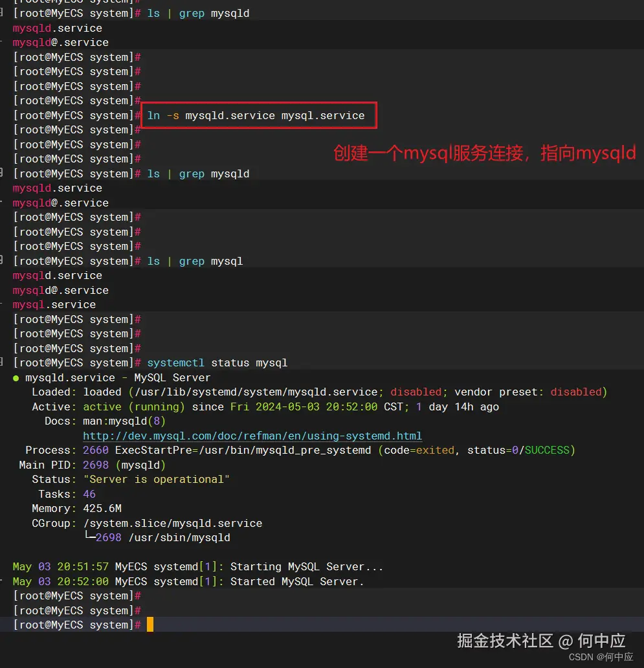Click the 'systemctl status mysql' command text
This screenshot has height=668, width=644.
point(217,363)
